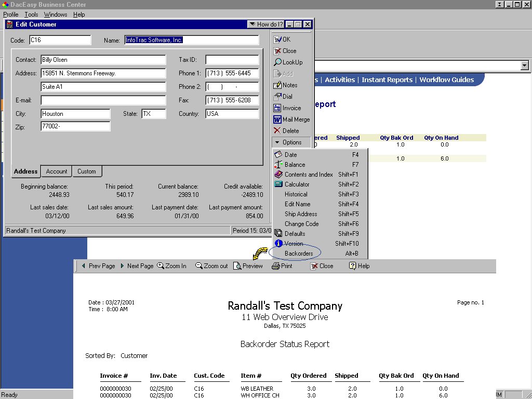Click the Contact field
The image size is (532, 399).
point(103,60)
